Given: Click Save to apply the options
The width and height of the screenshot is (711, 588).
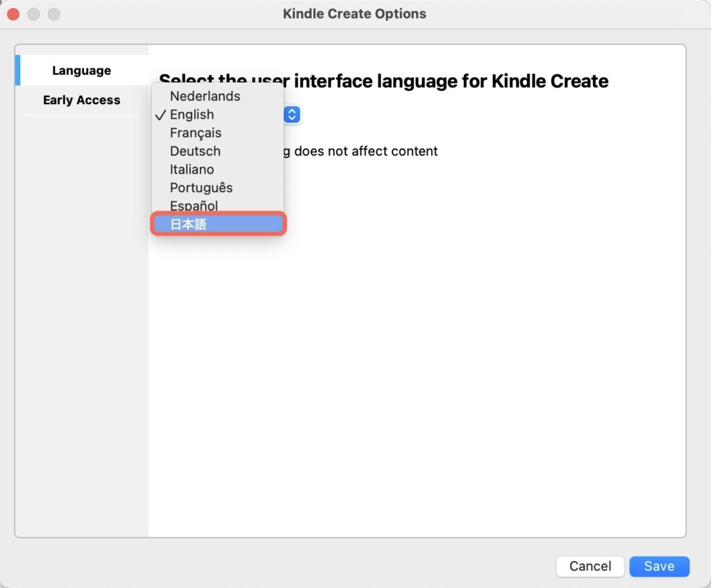Looking at the screenshot, I should click(x=659, y=566).
